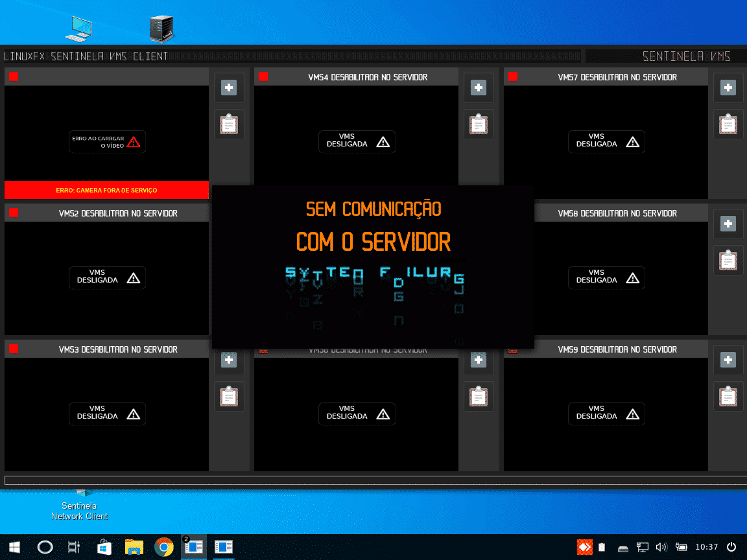Click the red CAMERA FORA DE SERVIÇO error bar

coord(106,190)
